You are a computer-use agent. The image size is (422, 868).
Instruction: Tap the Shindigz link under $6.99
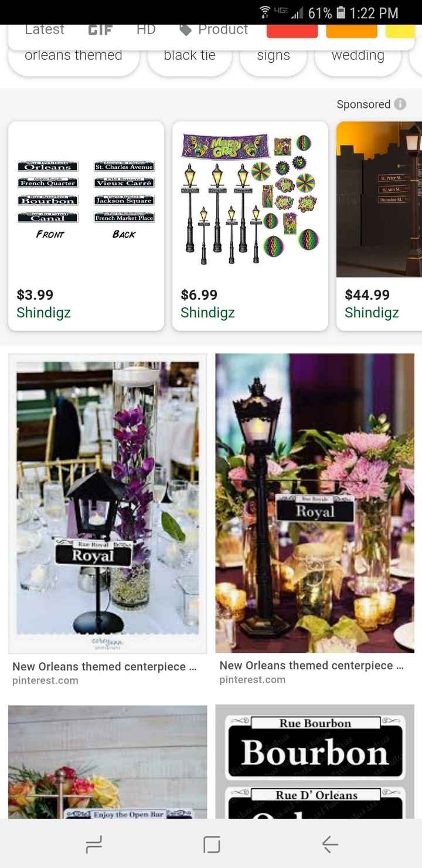[207, 313]
